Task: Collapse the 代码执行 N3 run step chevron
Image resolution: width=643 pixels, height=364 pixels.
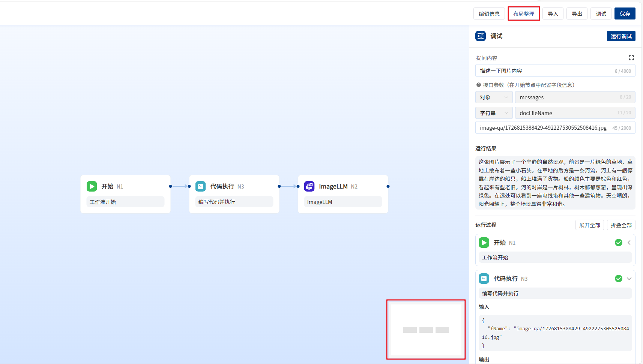Action: tap(629, 279)
